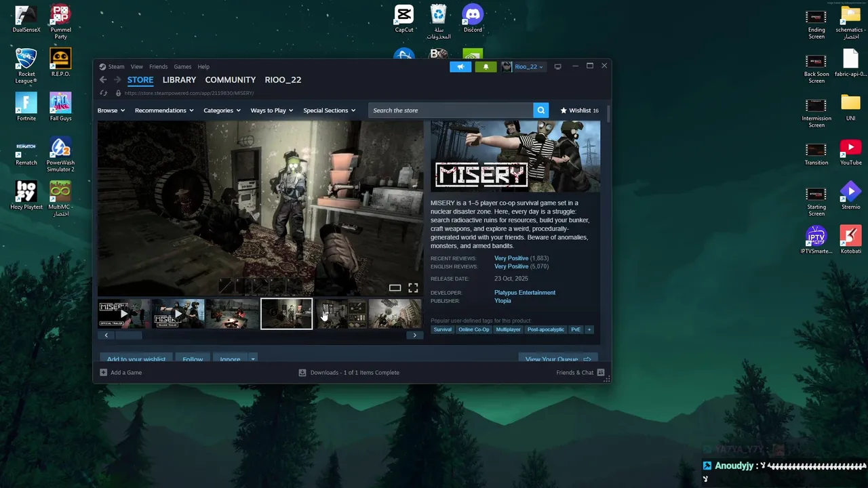The image size is (868, 488).
Task: Select the Fortnite desktop icon
Action: point(26,107)
